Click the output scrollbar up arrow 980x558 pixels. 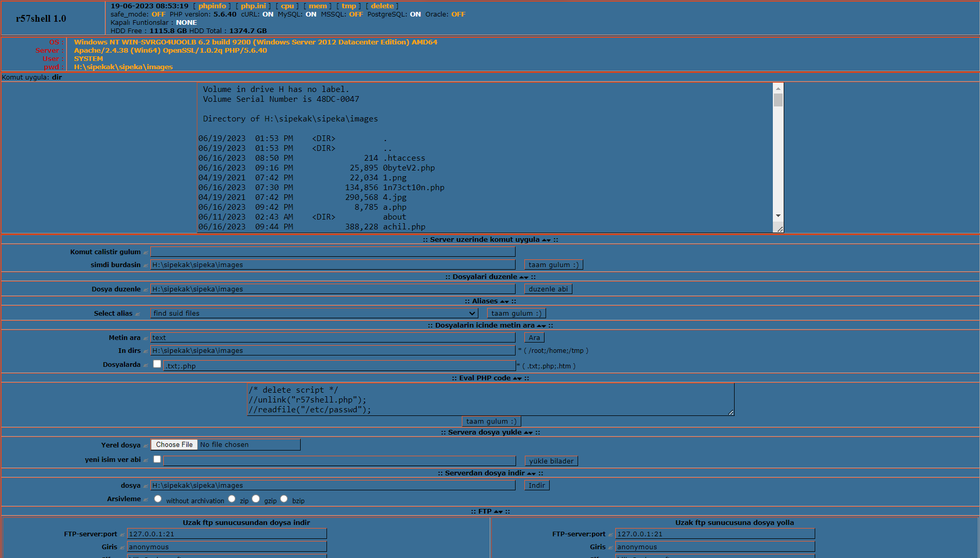click(778, 88)
